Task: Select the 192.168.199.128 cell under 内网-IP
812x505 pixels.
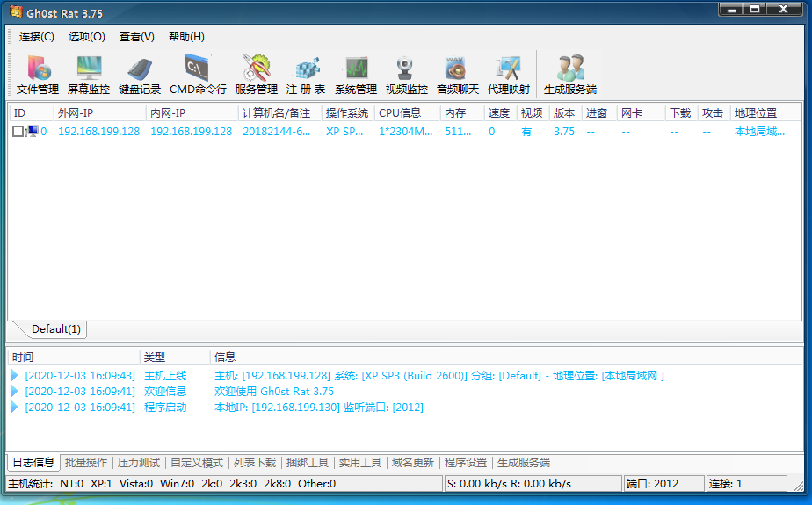Action: click(191, 132)
